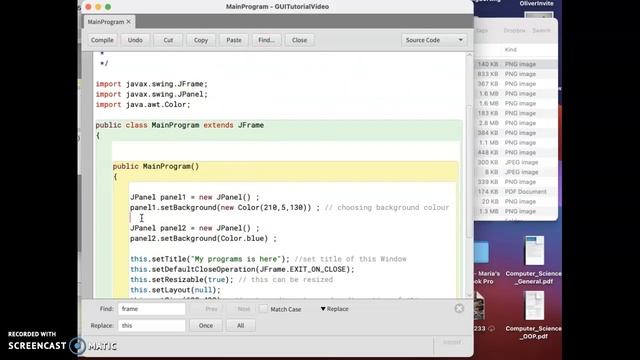Click the 'this.setResizable(true);' code line

coord(182,280)
